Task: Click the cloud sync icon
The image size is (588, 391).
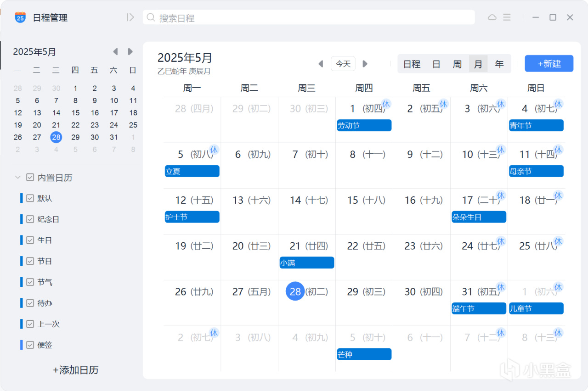Action: tap(492, 17)
